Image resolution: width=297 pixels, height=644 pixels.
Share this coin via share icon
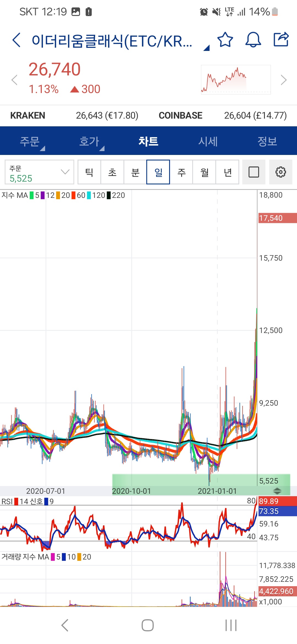pos(281,39)
